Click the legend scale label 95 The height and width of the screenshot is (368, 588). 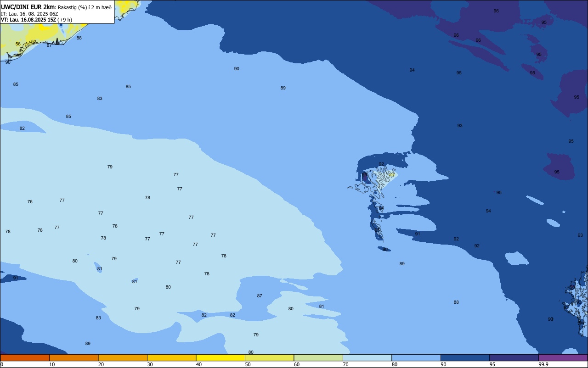492,364
